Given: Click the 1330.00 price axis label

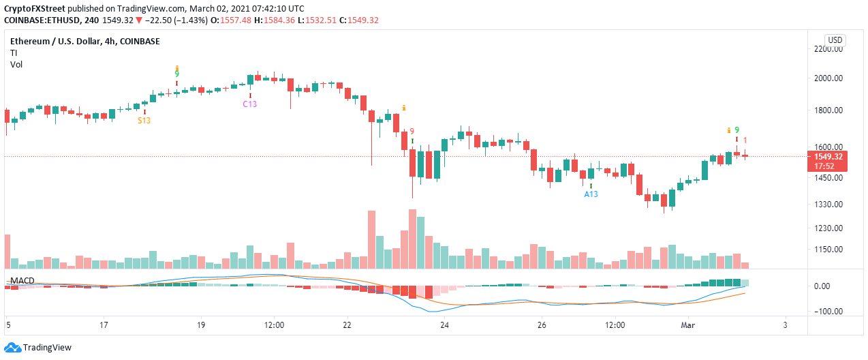Looking at the screenshot, I should coord(831,205).
